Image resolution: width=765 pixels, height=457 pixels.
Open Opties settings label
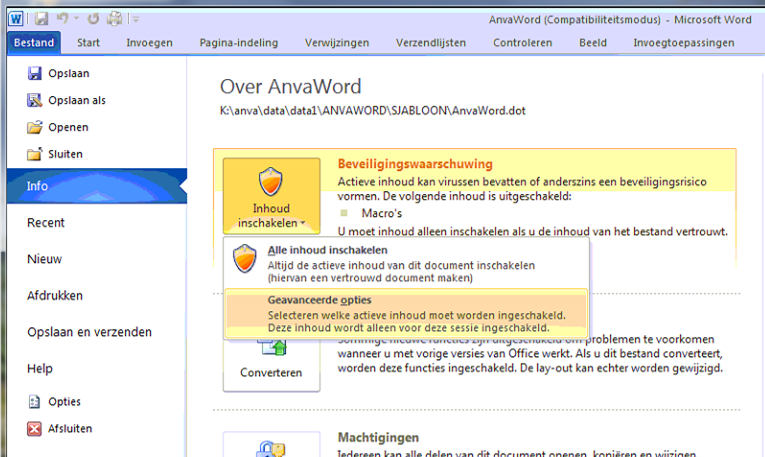(x=64, y=402)
